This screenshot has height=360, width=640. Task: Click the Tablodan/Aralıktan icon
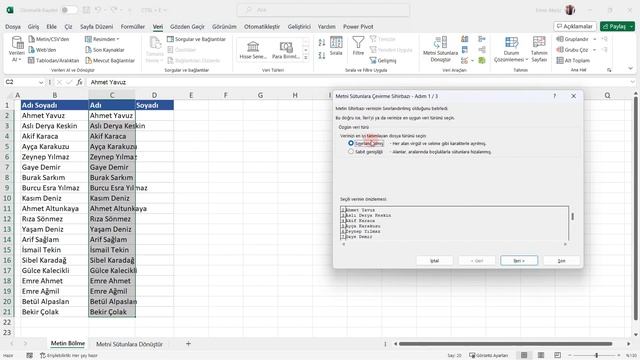32,60
